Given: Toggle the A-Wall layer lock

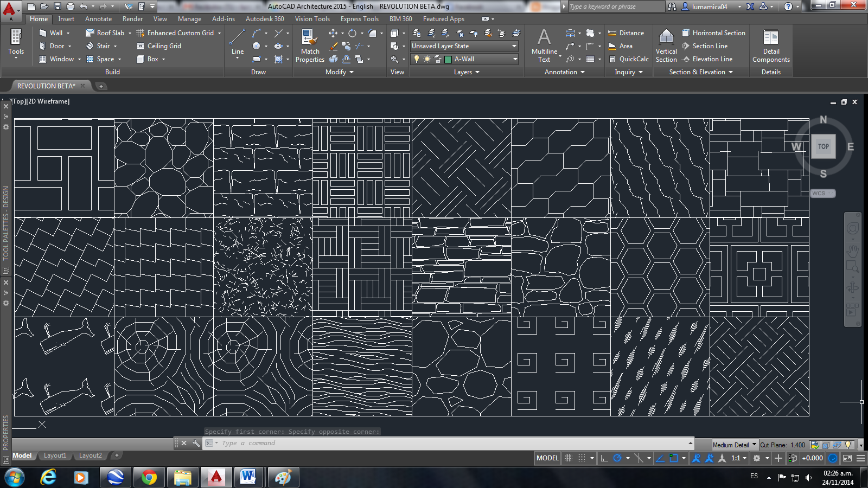Looking at the screenshot, I should point(437,60).
